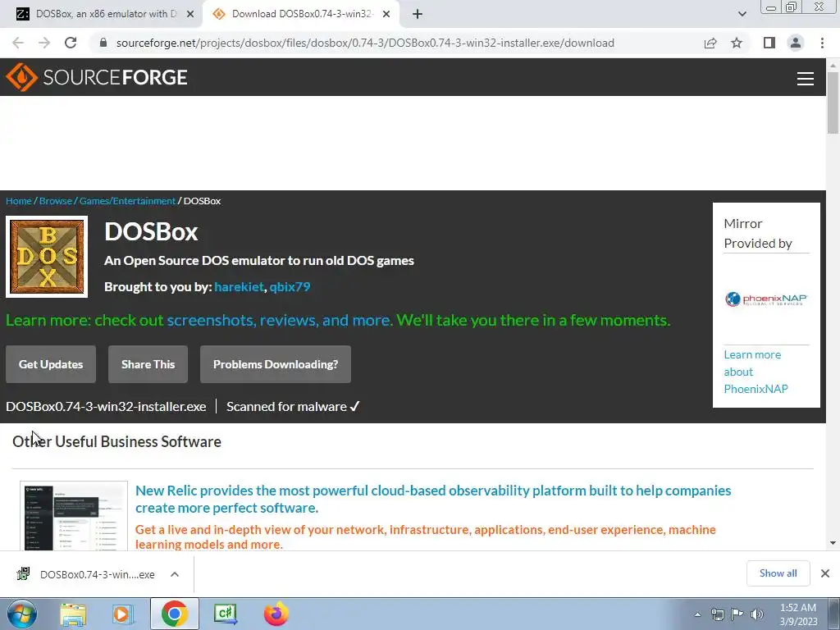Screen dimensions: 840x630
Task: Open the SourceForge hamburger menu
Action: click(x=805, y=79)
